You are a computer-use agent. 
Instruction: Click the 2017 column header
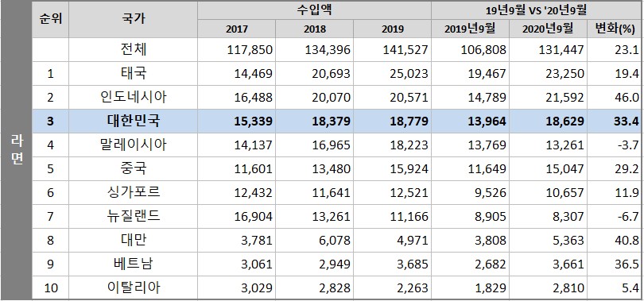(x=237, y=29)
